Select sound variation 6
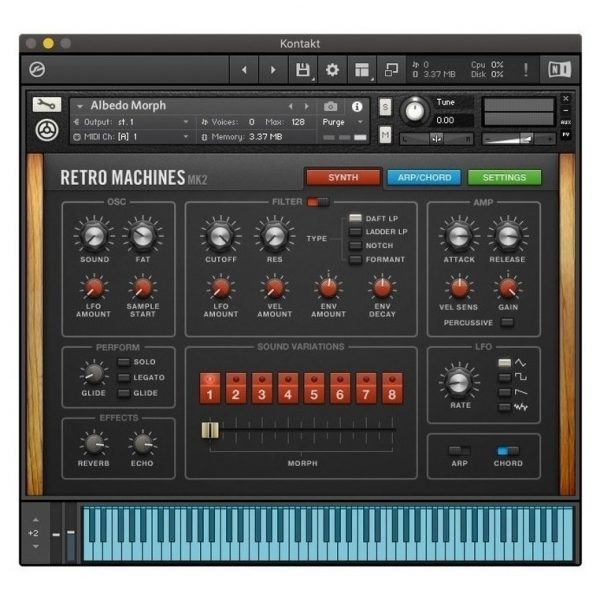The image size is (600, 600). click(x=340, y=388)
